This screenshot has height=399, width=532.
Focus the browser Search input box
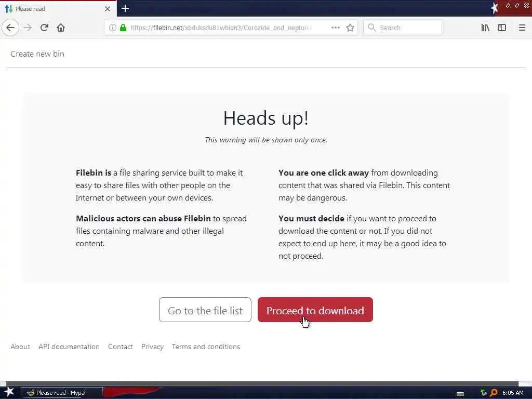click(x=403, y=28)
